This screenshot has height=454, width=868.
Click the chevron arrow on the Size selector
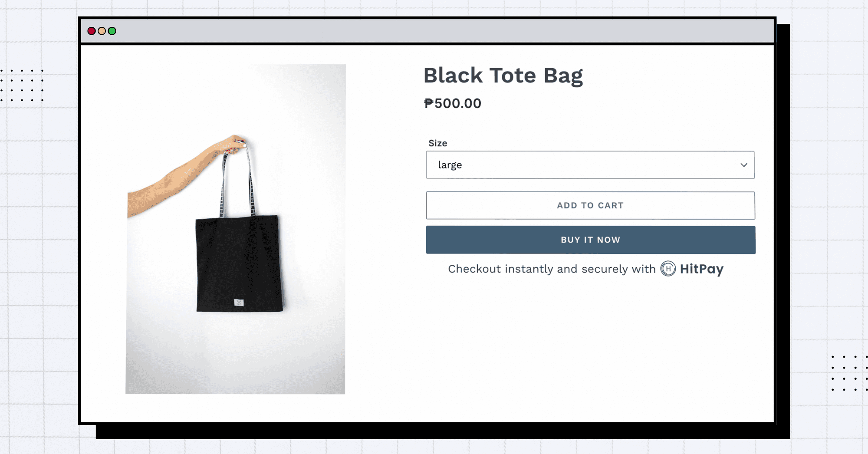(744, 165)
